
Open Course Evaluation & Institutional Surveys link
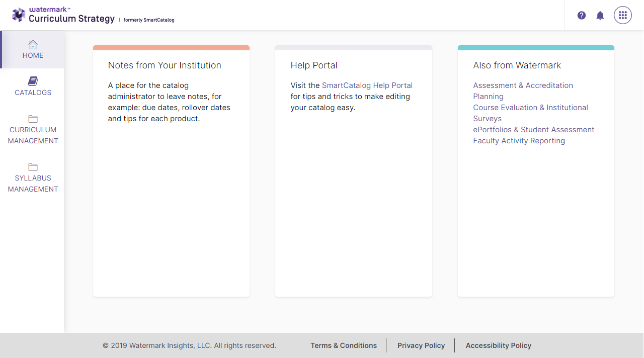click(x=530, y=113)
